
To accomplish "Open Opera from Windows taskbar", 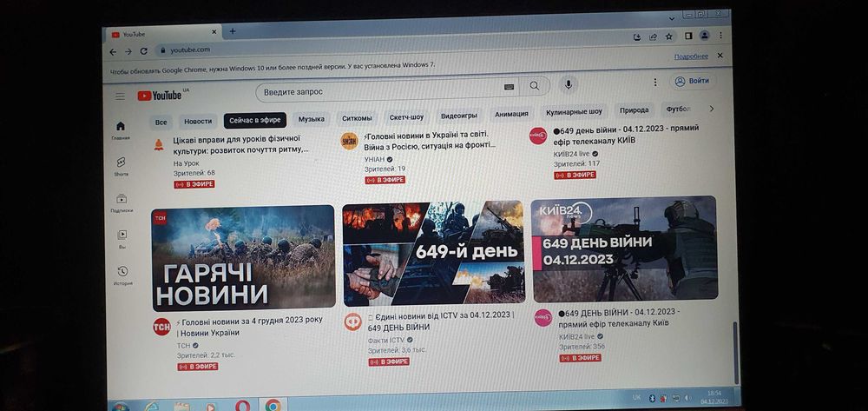I will tap(242, 406).
